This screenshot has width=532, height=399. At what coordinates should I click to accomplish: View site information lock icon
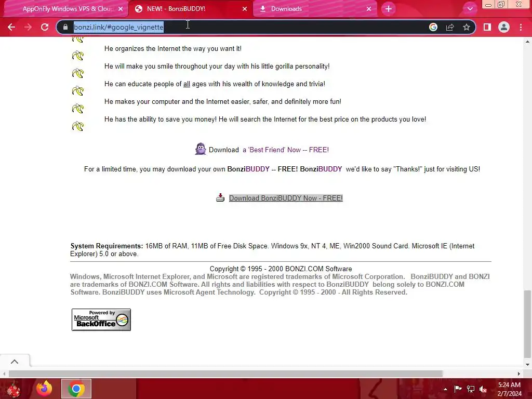click(x=65, y=27)
